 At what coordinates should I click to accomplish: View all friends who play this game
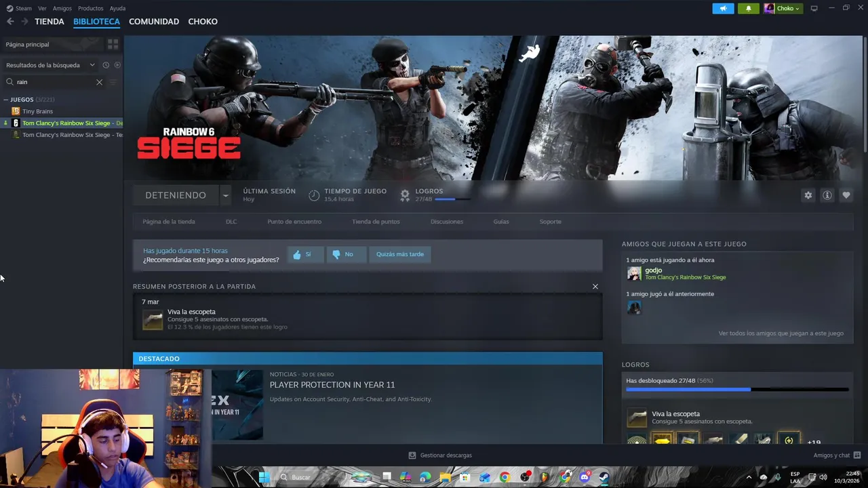781,333
